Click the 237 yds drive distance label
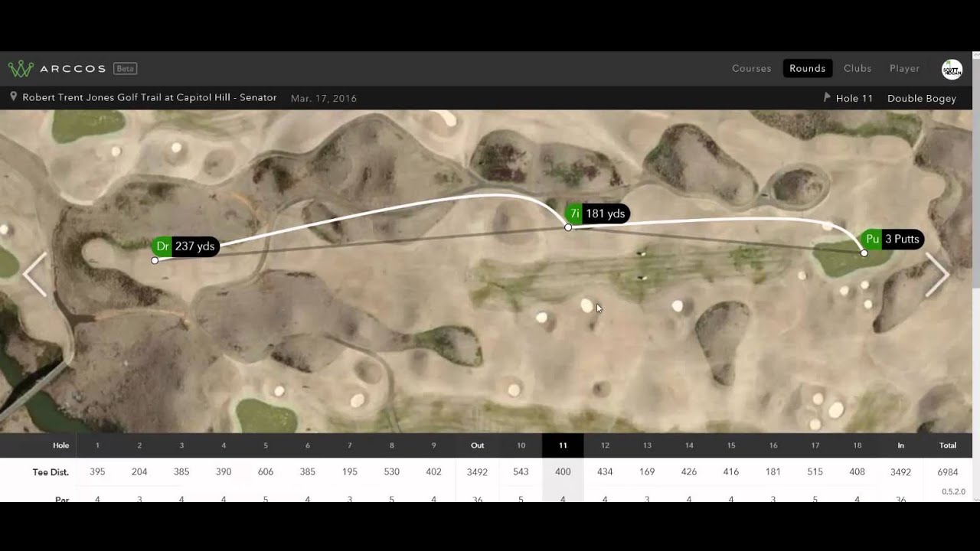 (x=194, y=246)
